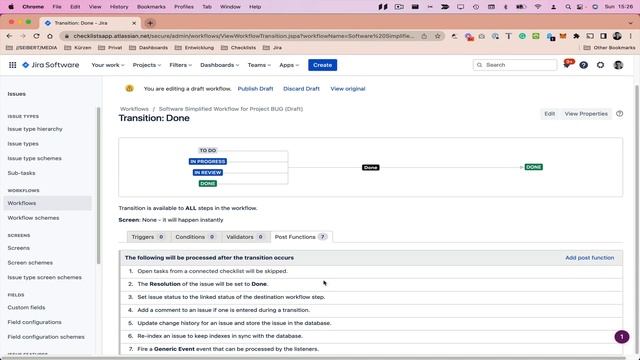Bookmark this page with the star icon

pyautogui.click(x=438, y=36)
